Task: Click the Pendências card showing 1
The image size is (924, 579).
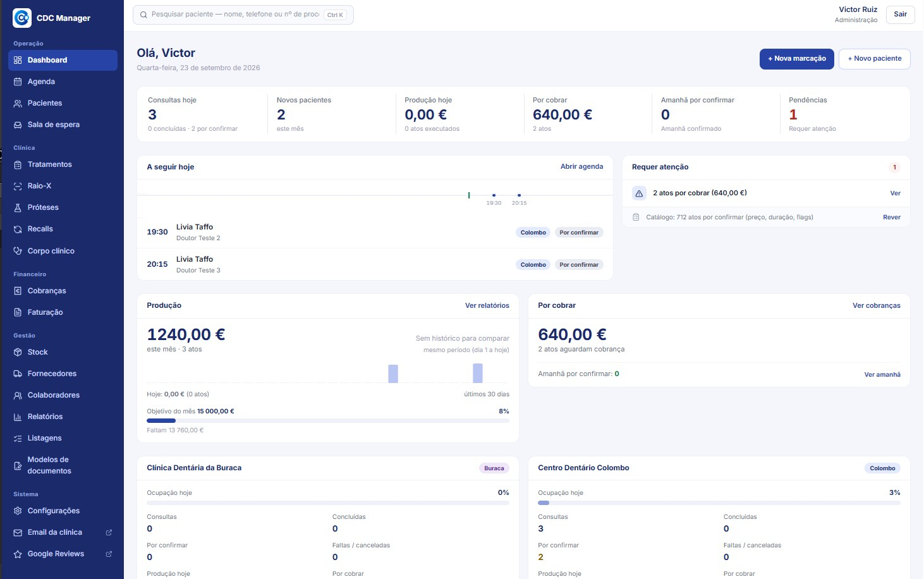Action: pos(844,114)
